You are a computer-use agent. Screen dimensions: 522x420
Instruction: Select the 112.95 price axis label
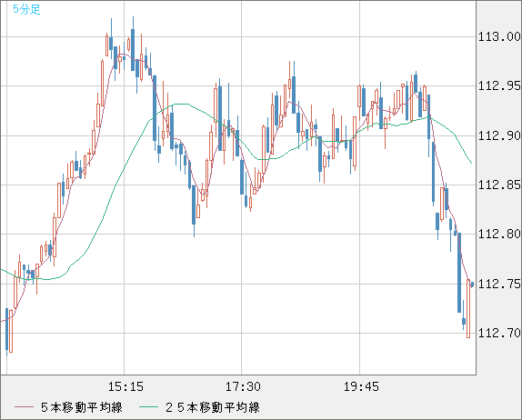point(499,85)
